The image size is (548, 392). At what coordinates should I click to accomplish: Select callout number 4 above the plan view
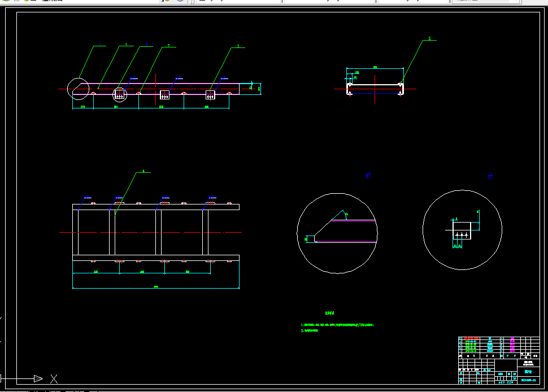(143, 171)
